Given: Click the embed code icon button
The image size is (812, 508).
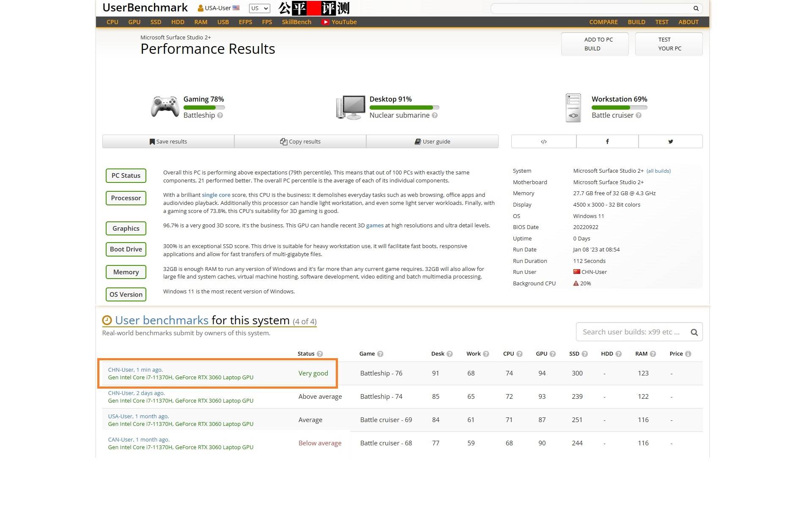Looking at the screenshot, I should (543, 141).
